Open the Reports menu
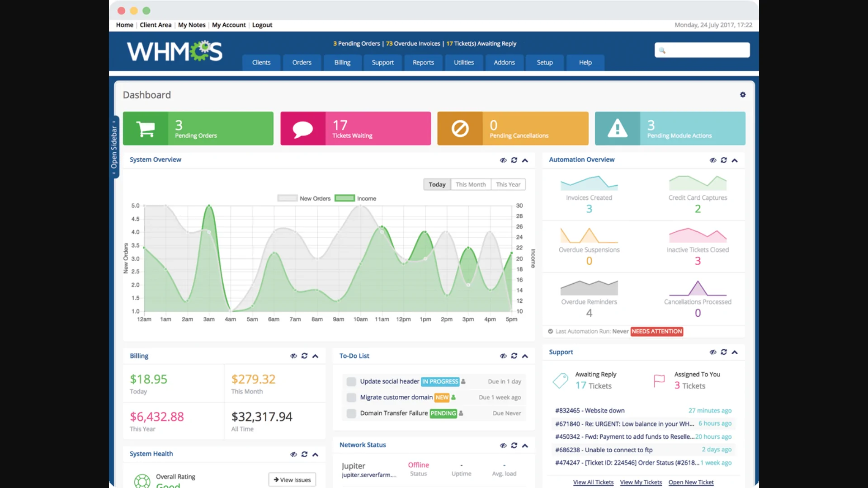 click(423, 62)
